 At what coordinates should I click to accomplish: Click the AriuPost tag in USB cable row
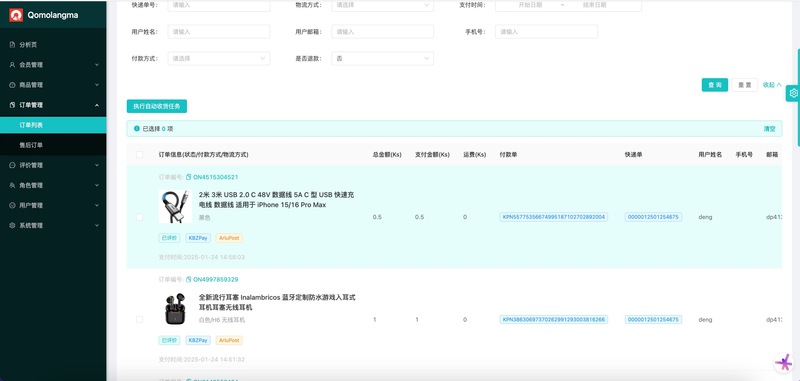[x=229, y=238]
